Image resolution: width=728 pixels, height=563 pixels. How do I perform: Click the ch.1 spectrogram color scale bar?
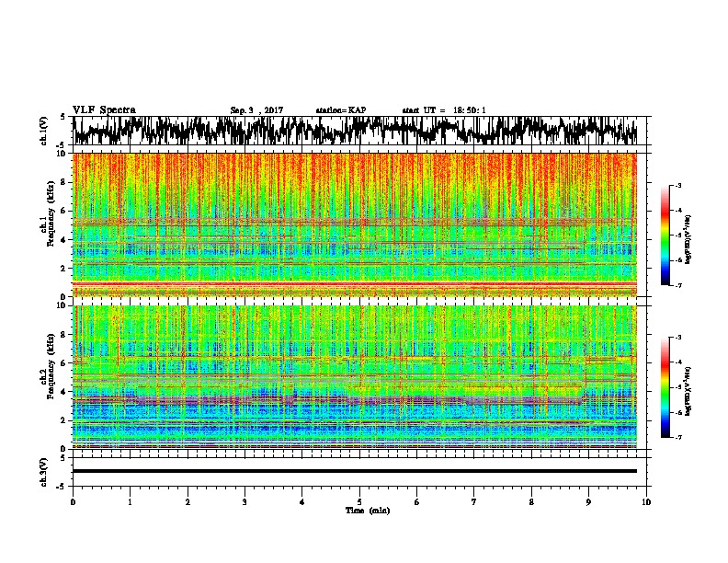click(665, 236)
